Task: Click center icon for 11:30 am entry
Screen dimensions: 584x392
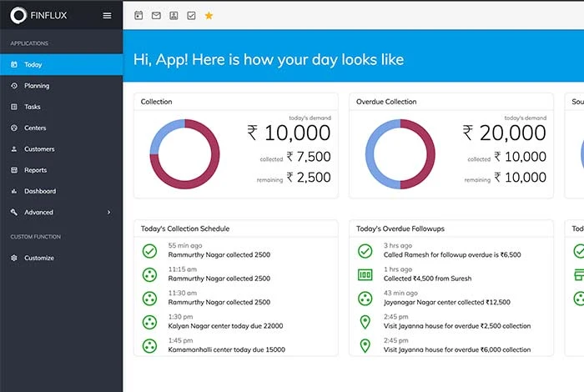Action: 149,299
